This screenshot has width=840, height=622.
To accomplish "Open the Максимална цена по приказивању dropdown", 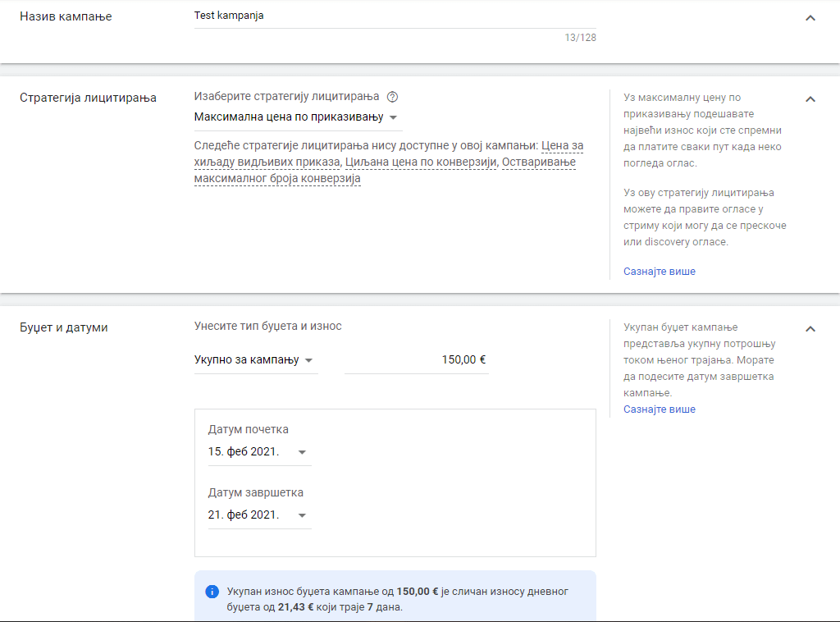I will click(x=298, y=117).
